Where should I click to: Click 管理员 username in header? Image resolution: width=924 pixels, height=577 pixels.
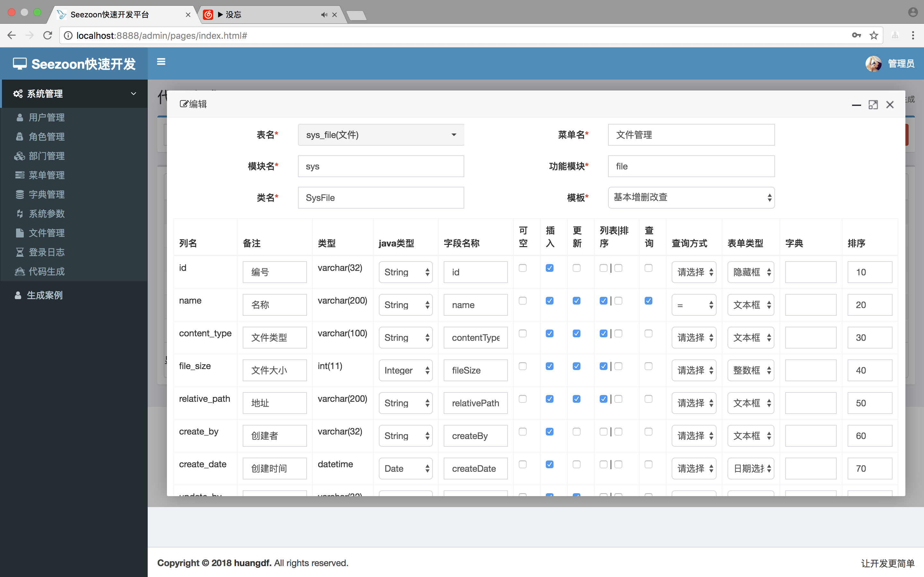[x=901, y=63]
